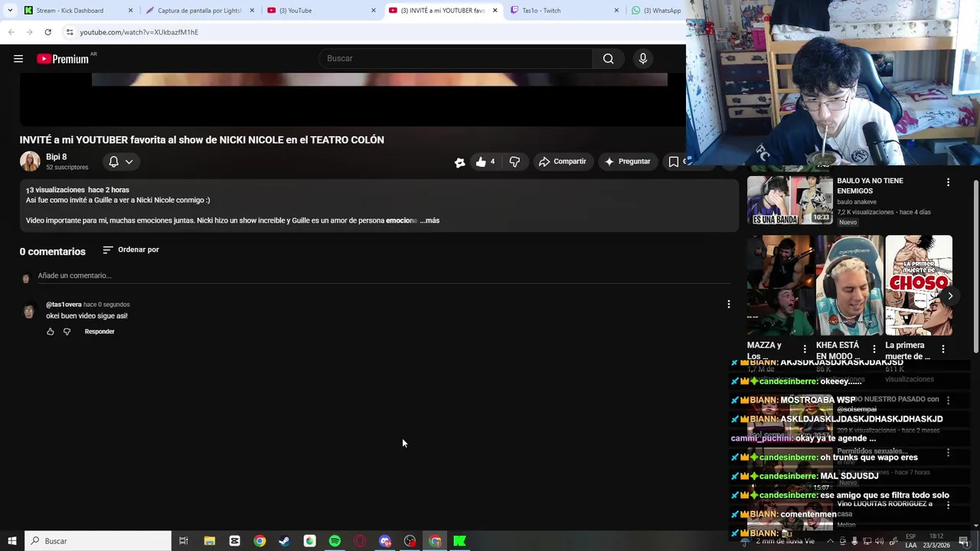Open Discord from the taskbar
The height and width of the screenshot is (551, 980).
click(385, 541)
